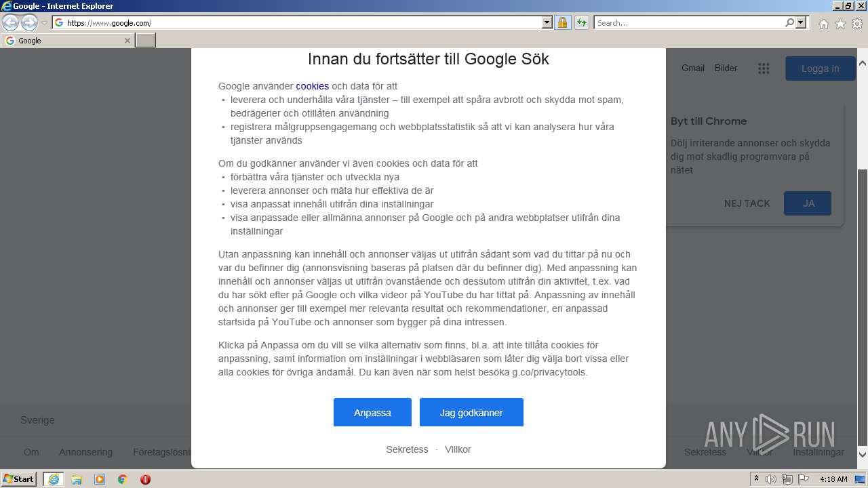Open the Sekretess link in dialog
Image resolution: width=868 pixels, height=488 pixels.
point(407,449)
